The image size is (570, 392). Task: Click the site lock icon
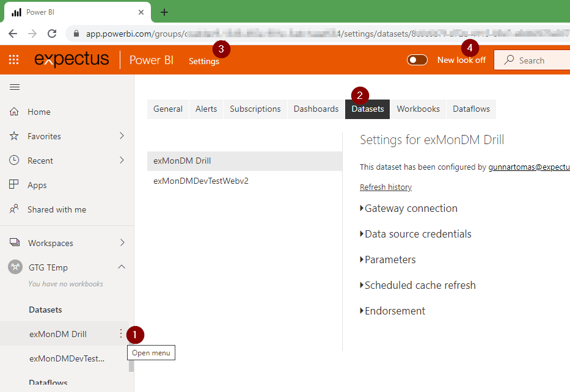pyautogui.click(x=76, y=34)
